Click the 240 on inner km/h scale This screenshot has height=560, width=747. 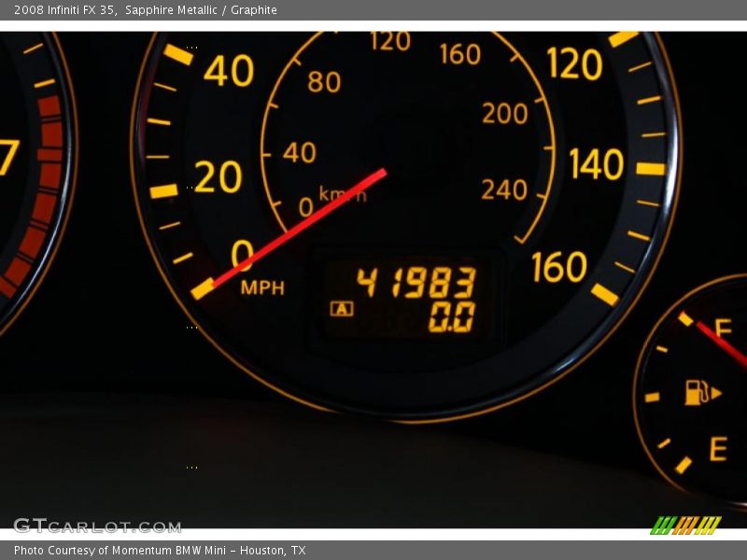504,190
